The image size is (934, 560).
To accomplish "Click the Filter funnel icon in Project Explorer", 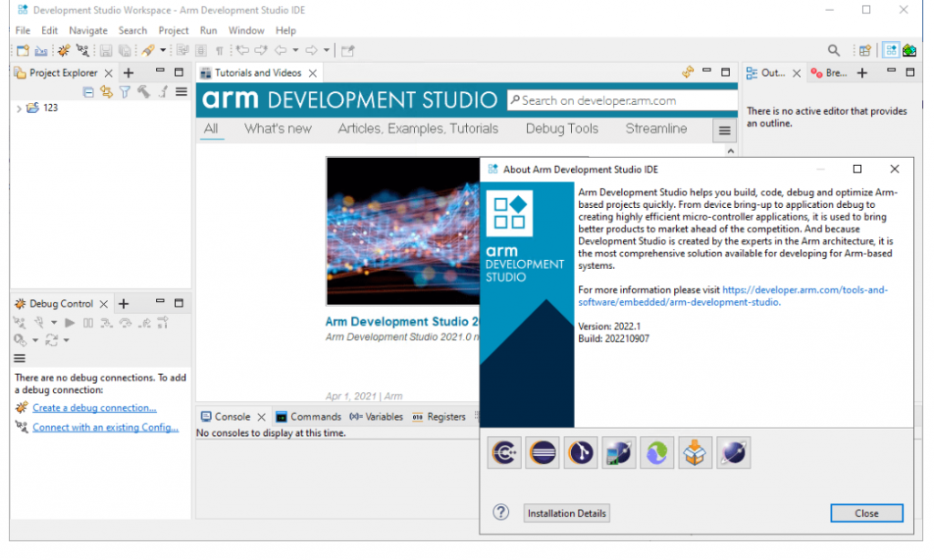I will point(124,92).
